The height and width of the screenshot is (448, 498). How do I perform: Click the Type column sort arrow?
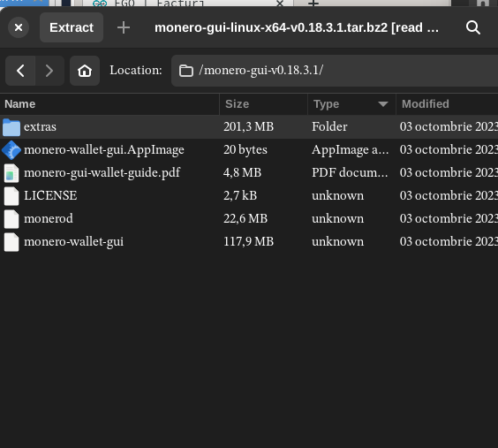click(x=383, y=104)
